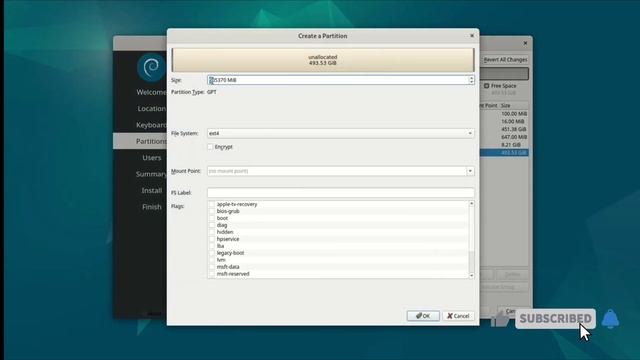The height and width of the screenshot is (360, 640).
Task: Tick the hidden flag checkbox
Action: (x=211, y=232)
